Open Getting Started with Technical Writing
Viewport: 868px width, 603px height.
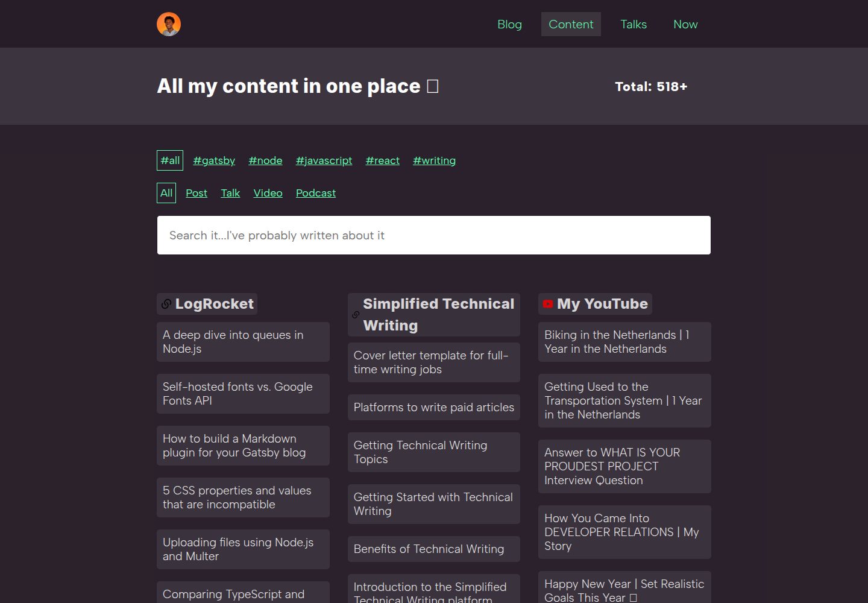[434, 504]
